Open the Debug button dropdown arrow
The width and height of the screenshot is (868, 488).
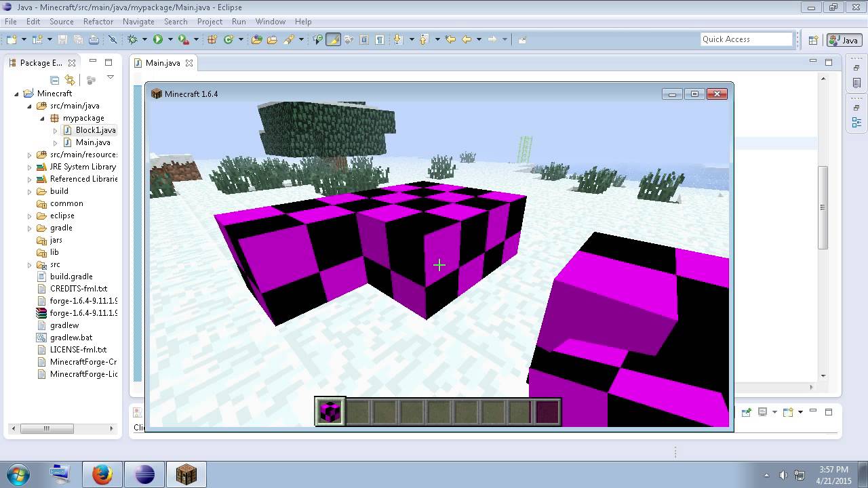(144, 39)
